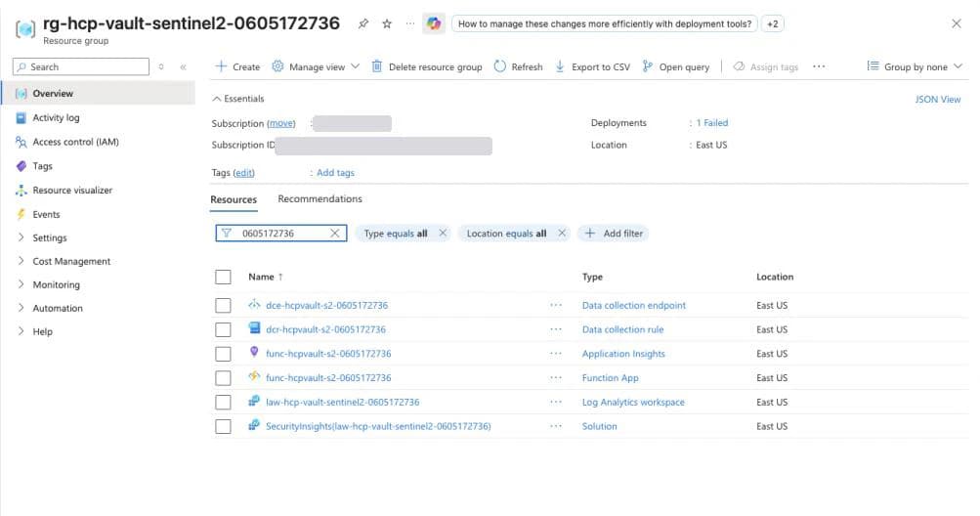The image size is (980, 516).
Task: Open the Tags menu item
Action: click(42, 166)
